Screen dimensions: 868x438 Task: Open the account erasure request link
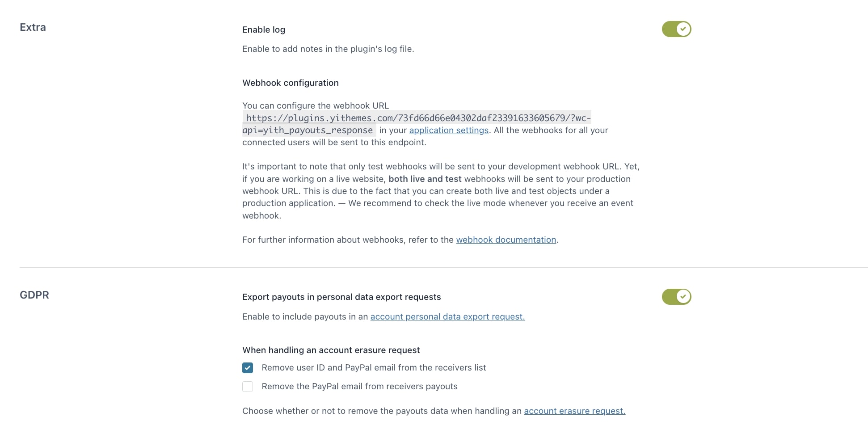coord(574,411)
